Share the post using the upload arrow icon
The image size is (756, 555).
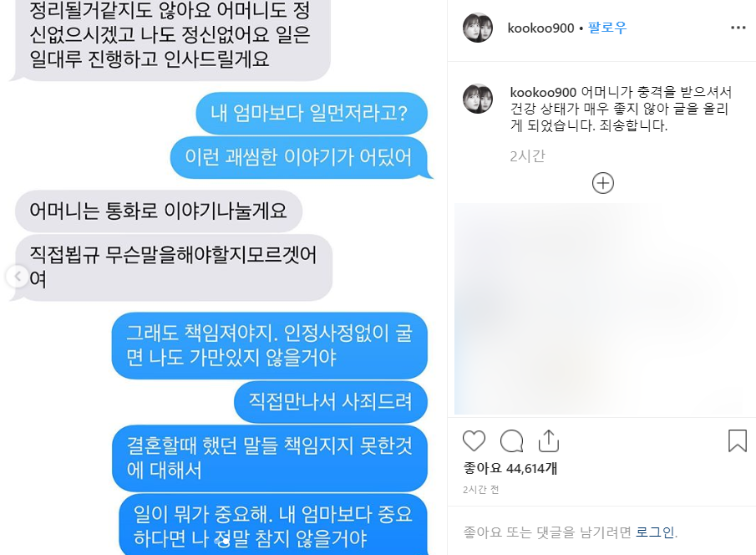coord(549,440)
